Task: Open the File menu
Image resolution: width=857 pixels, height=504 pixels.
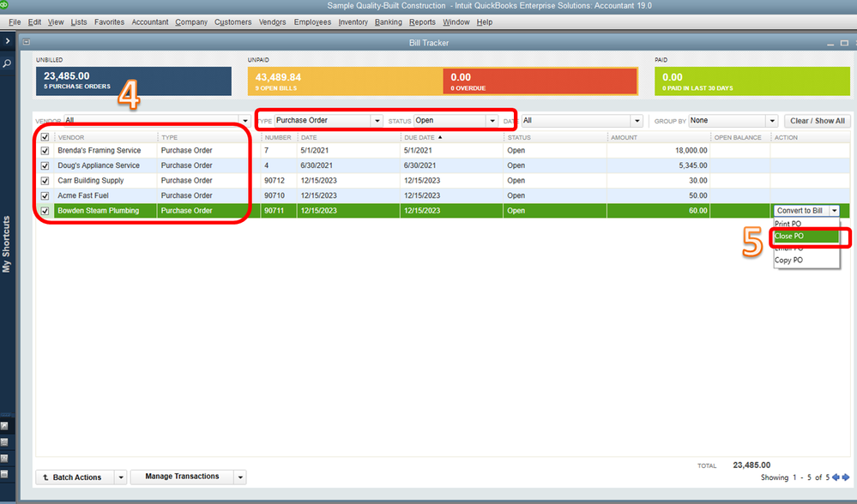Action: [15, 21]
